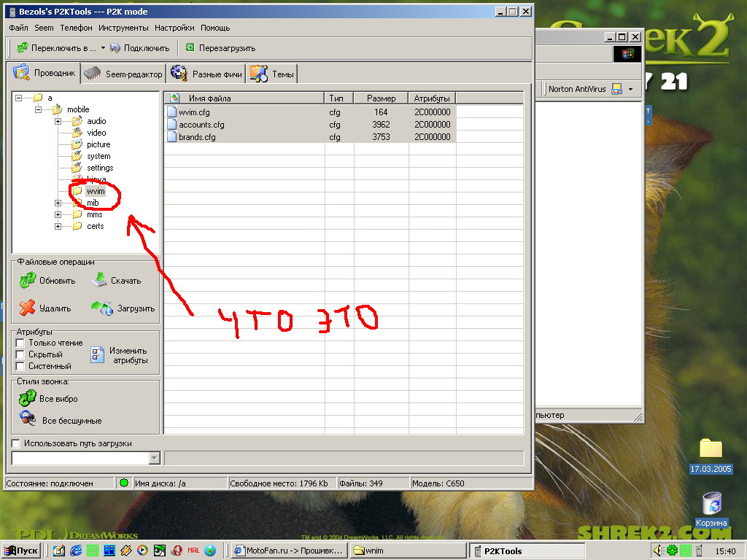The width and height of the screenshot is (747, 560).
Task: Launch Windows Media Player from quick launch
Action: 142,551
